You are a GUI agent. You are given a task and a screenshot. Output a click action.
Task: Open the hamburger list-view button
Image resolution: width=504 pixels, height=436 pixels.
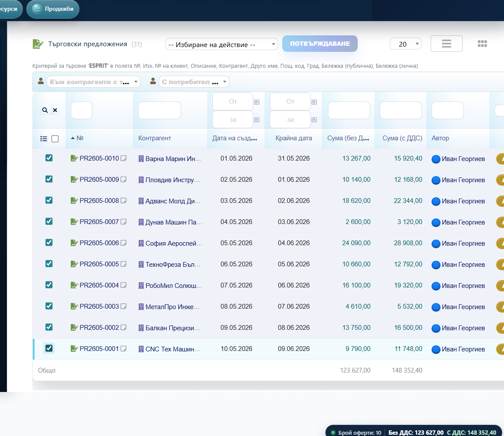click(x=447, y=44)
